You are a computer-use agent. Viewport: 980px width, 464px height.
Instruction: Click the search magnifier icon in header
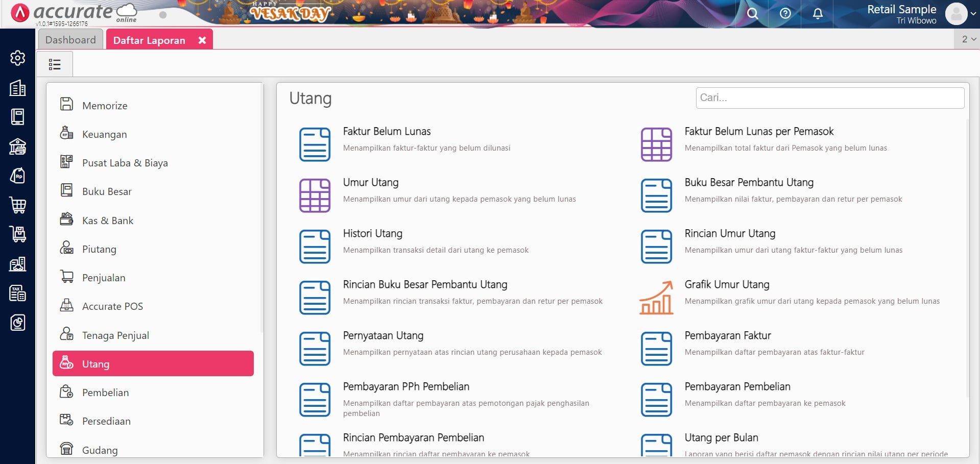(752, 14)
